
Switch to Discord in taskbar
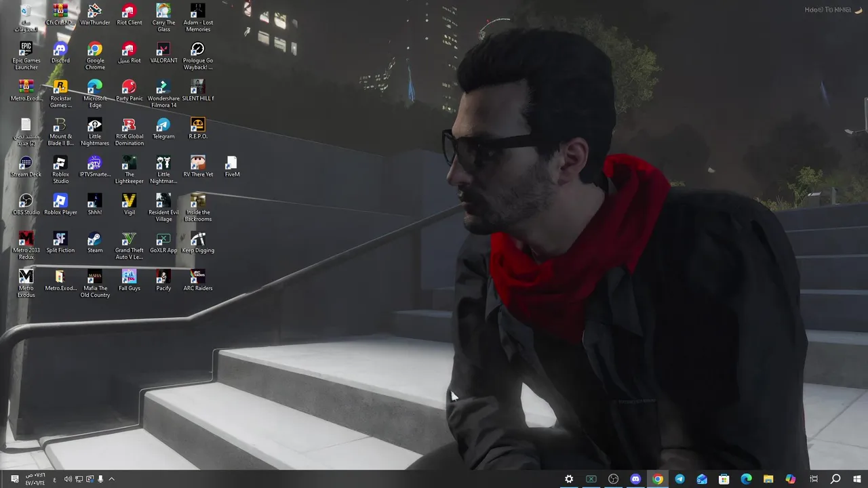[x=635, y=479]
